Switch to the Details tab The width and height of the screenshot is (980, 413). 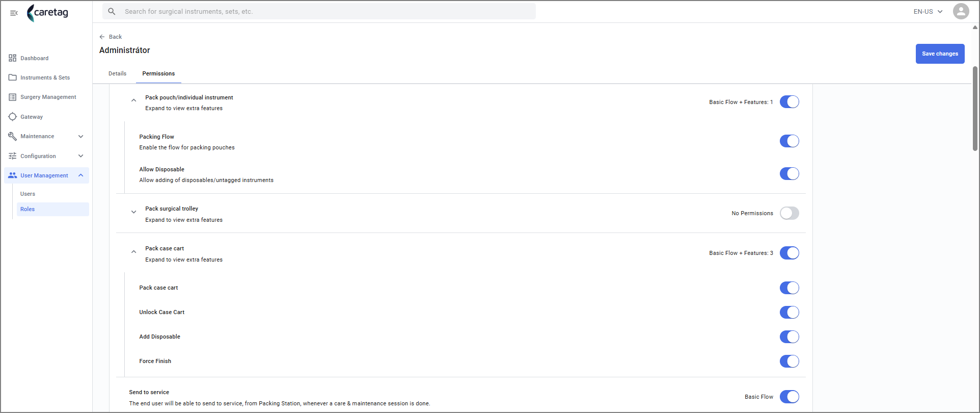[117, 73]
